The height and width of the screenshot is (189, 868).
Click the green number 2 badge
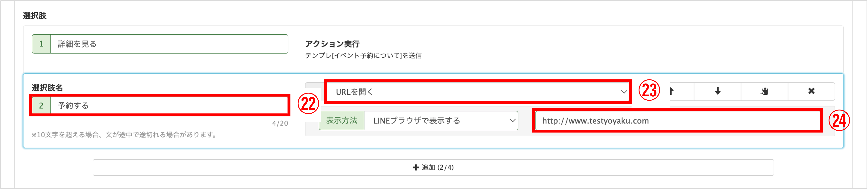tap(41, 105)
